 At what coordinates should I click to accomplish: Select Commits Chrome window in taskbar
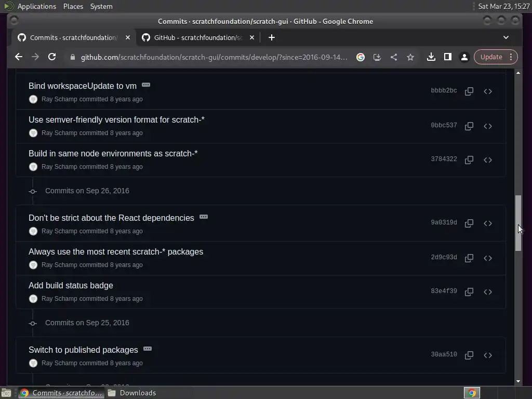click(x=61, y=393)
